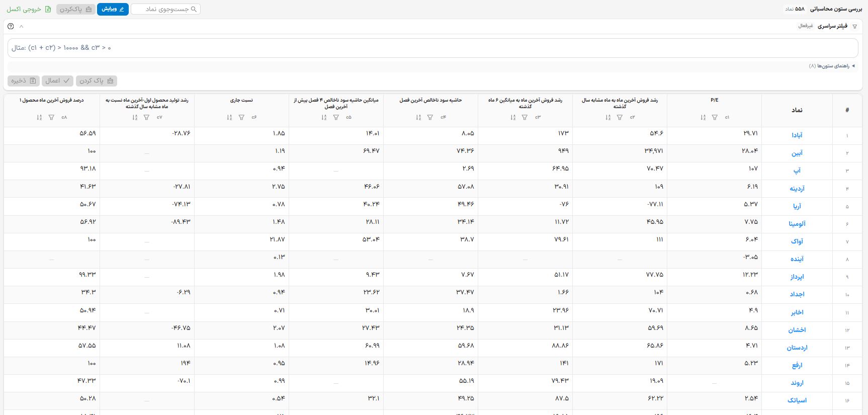The image size is (868, 415).
Task: Open symbol آلومینا
Action: click(797, 224)
